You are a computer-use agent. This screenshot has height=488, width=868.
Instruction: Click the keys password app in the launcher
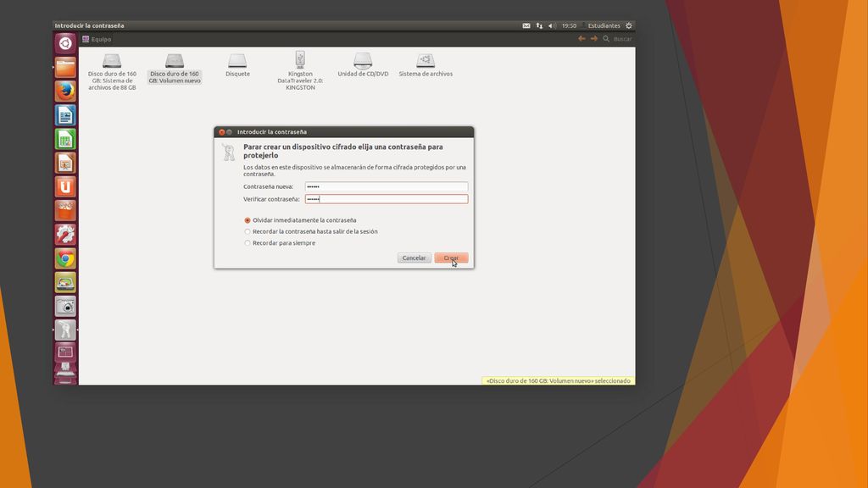point(65,330)
